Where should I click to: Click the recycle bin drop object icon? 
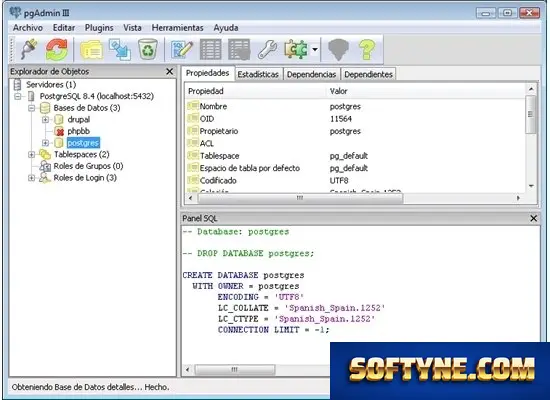pos(148,49)
